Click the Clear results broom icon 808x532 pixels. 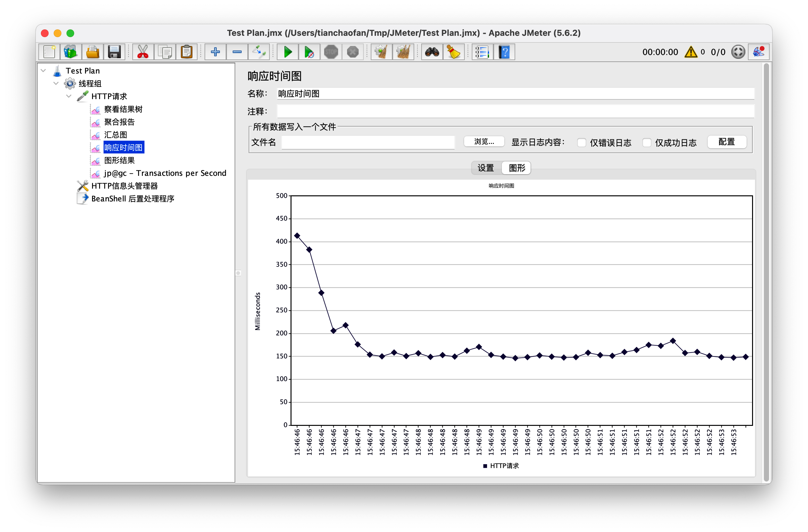(382, 52)
